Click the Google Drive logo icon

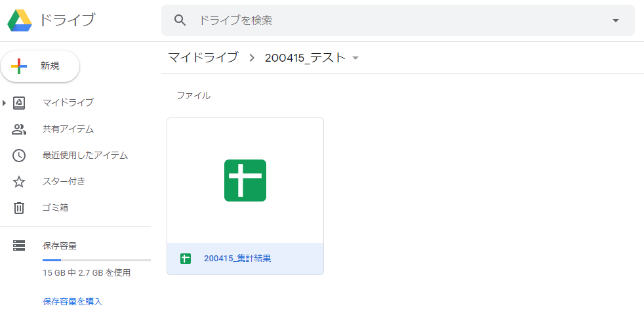pyautogui.click(x=20, y=20)
